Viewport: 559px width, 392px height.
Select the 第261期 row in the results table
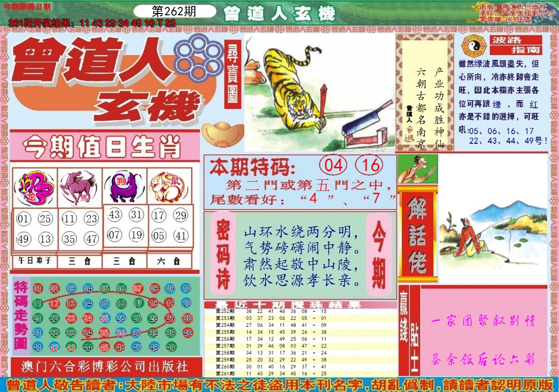[x=301, y=373]
